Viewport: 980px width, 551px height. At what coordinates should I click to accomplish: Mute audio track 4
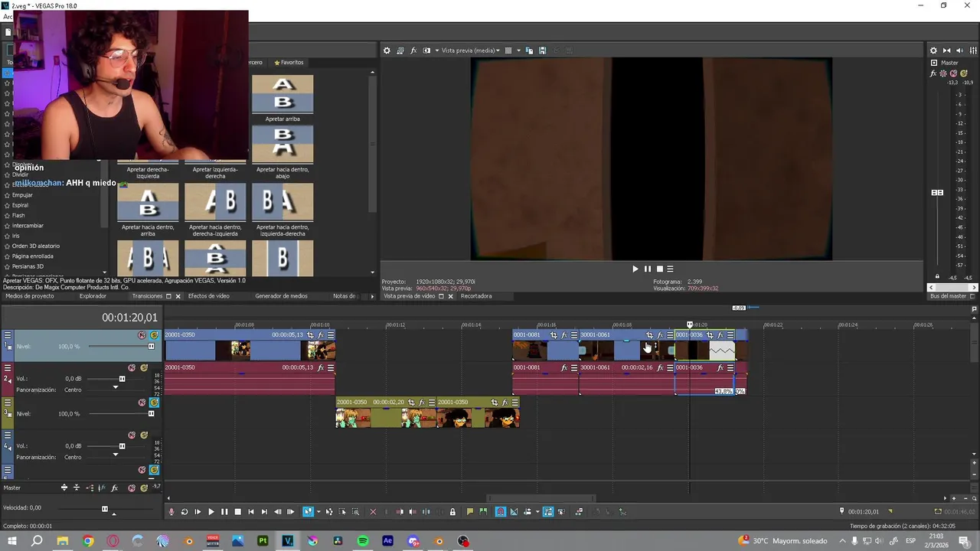point(132,435)
